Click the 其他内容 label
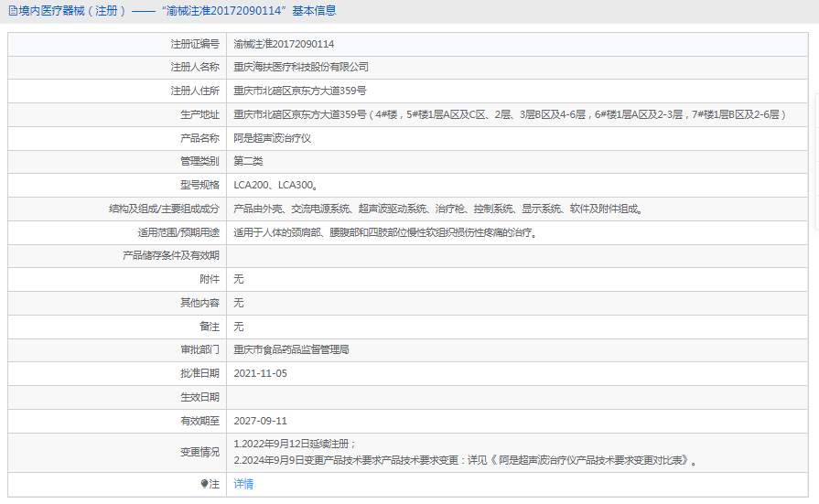819x504 pixels. [x=200, y=303]
